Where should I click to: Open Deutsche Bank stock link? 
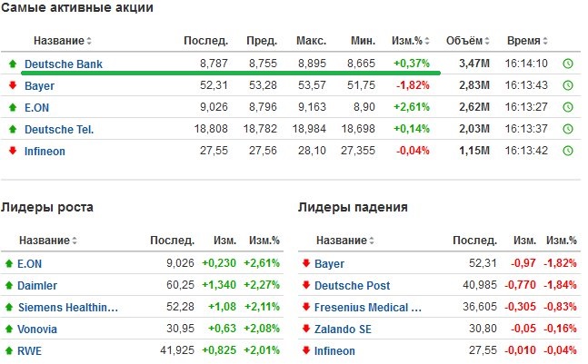pos(64,64)
